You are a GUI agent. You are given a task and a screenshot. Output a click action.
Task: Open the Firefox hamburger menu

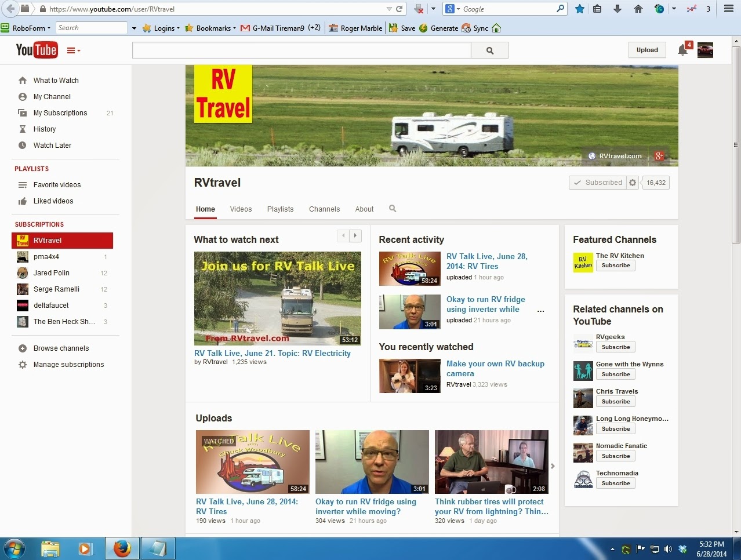click(x=729, y=9)
